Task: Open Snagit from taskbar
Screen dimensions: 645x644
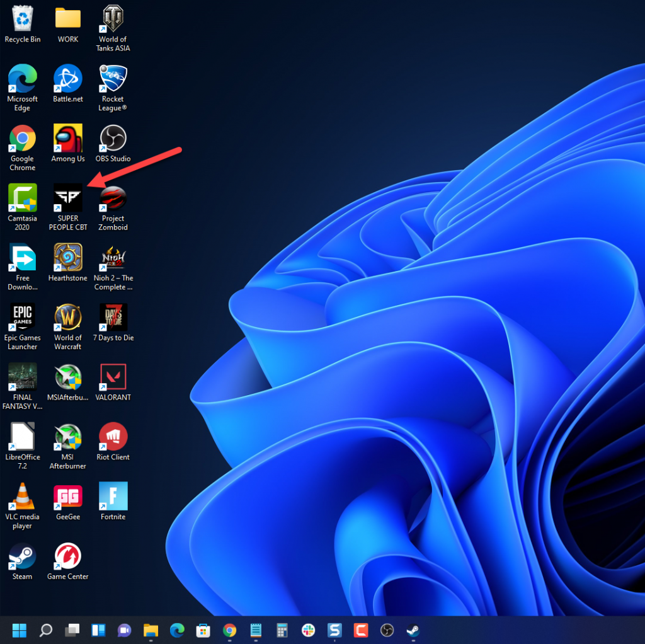Action: tap(334, 630)
